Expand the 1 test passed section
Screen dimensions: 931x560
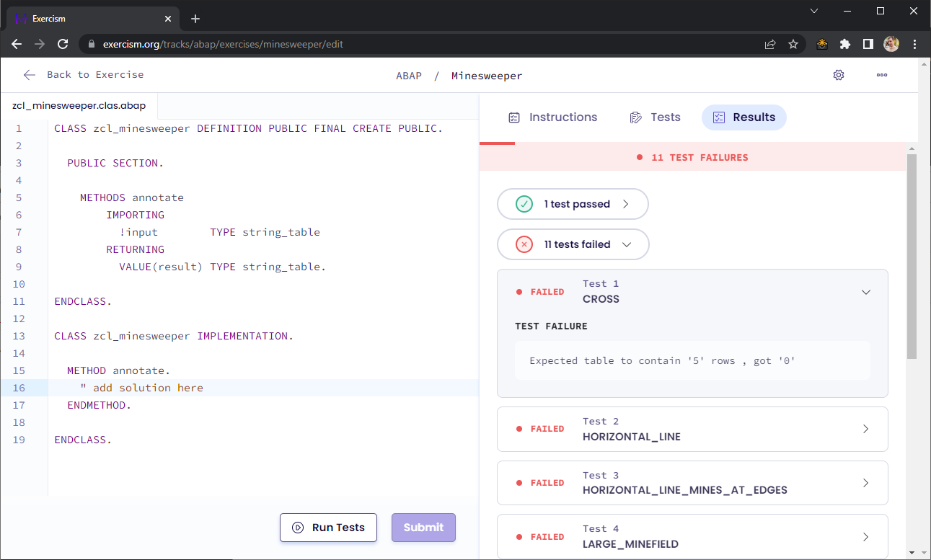pyautogui.click(x=573, y=204)
